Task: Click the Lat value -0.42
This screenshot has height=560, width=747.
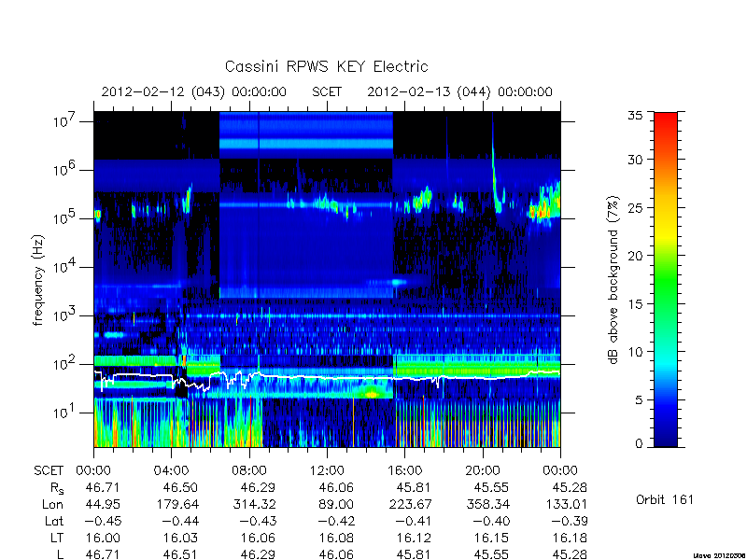Action: (x=336, y=521)
